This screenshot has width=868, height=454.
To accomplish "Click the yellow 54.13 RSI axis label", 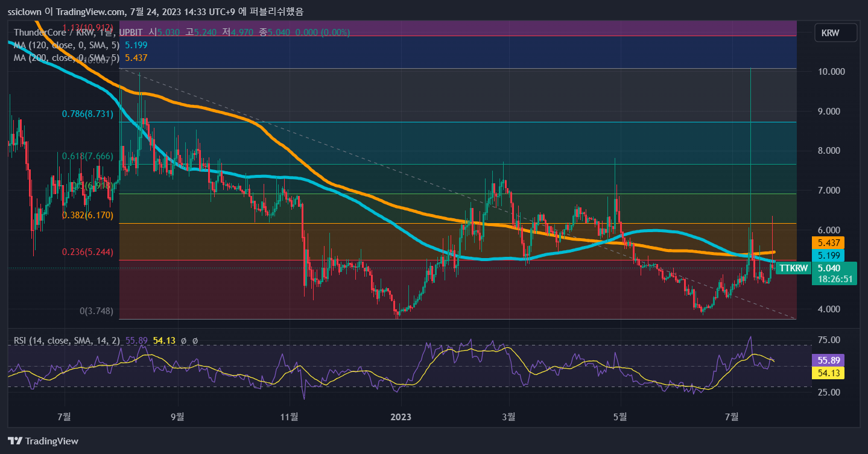I will 828,373.
